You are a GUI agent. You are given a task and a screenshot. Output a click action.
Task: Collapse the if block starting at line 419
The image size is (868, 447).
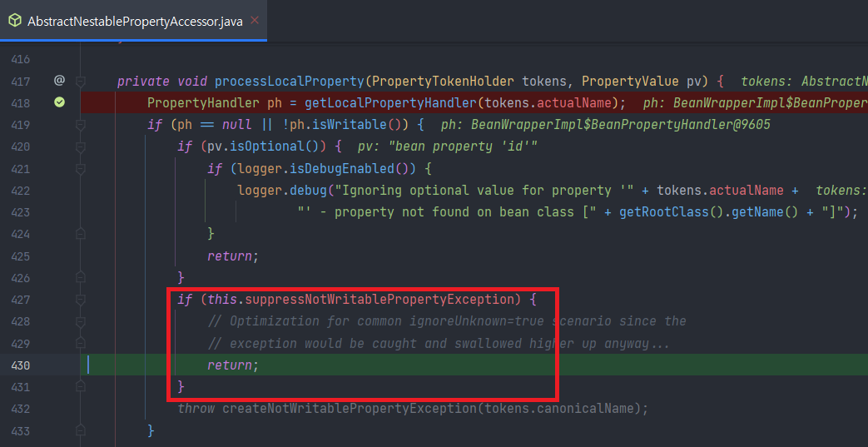click(x=81, y=125)
